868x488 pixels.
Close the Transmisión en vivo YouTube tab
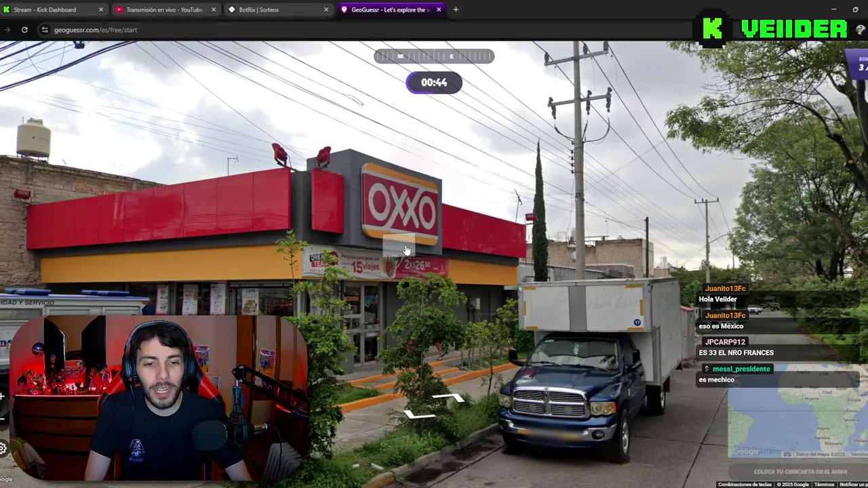pyautogui.click(x=214, y=9)
